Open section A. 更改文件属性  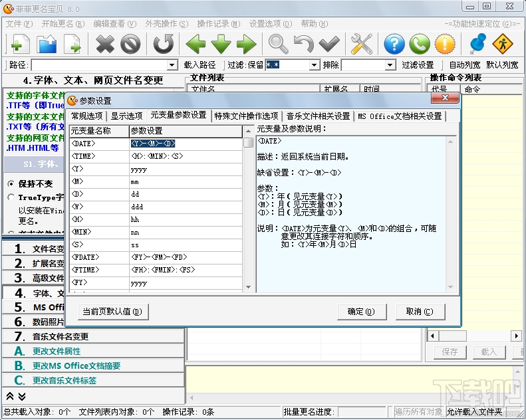(93, 351)
